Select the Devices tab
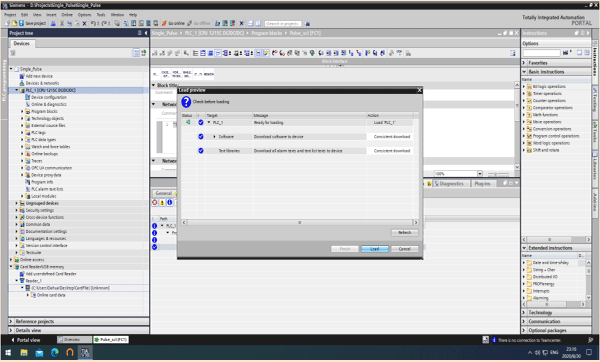The width and height of the screenshot is (600, 362). point(21,43)
